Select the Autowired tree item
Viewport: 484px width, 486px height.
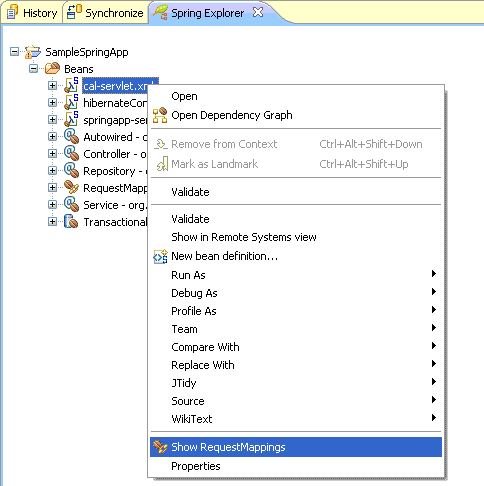coord(115,137)
